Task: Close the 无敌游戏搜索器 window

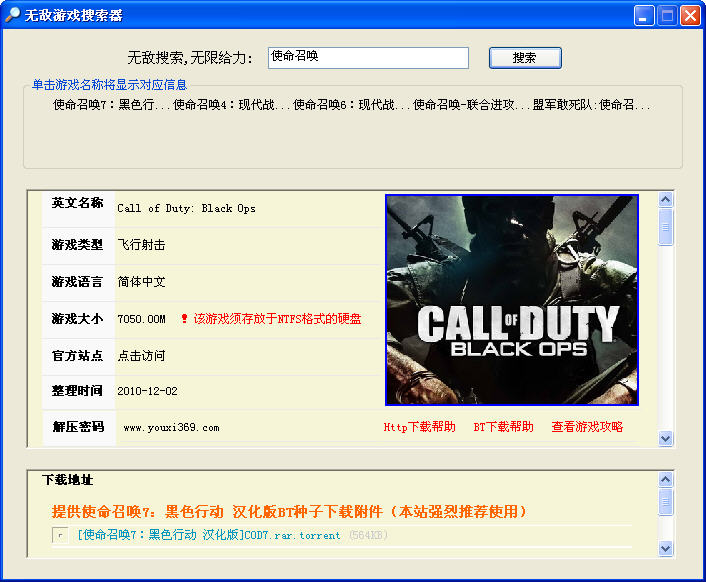Action: point(690,16)
